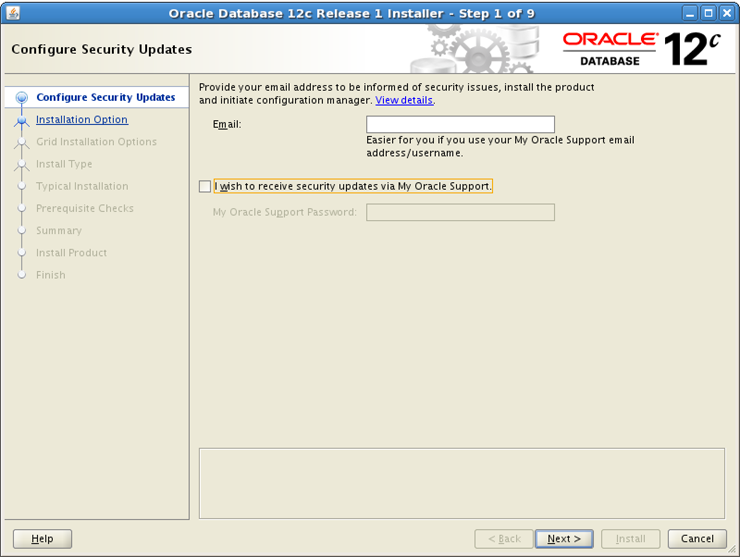The height and width of the screenshot is (557, 740).
Task: Click the Grid Installation Options step
Action: pyautogui.click(x=96, y=142)
